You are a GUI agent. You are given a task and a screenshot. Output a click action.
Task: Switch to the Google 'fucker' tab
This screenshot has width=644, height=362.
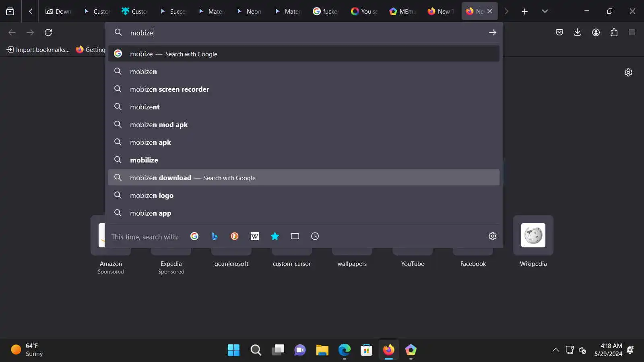(x=326, y=11)
